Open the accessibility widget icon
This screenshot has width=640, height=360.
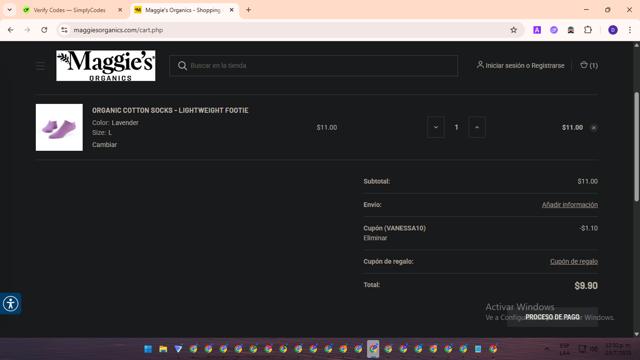click(11, 304)
